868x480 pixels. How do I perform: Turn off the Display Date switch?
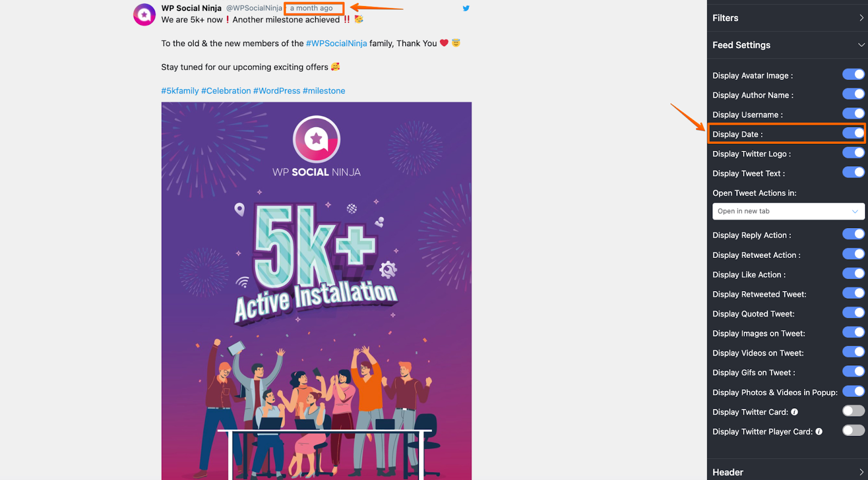[853, 133]
